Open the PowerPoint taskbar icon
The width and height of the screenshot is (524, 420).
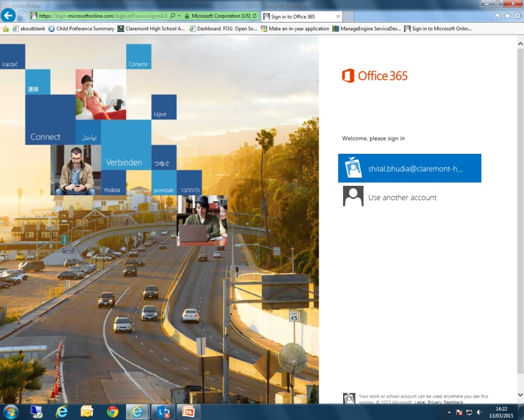point(188,412)
